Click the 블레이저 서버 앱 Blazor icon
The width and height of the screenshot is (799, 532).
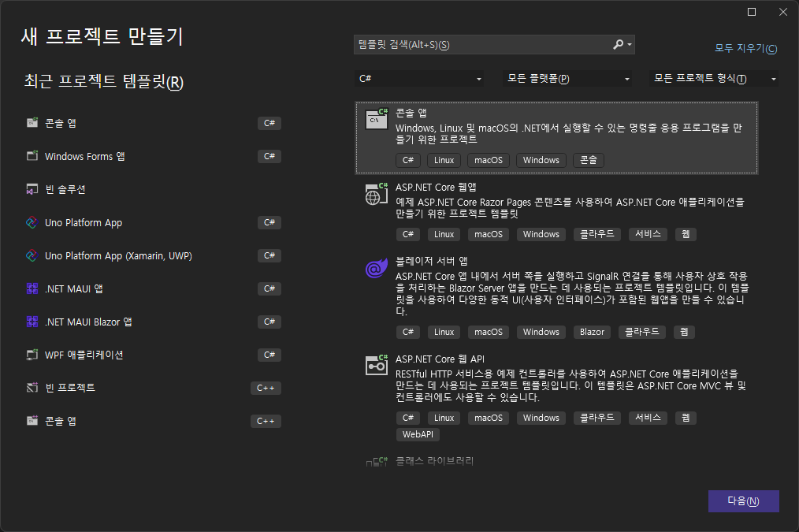[377, 268]
